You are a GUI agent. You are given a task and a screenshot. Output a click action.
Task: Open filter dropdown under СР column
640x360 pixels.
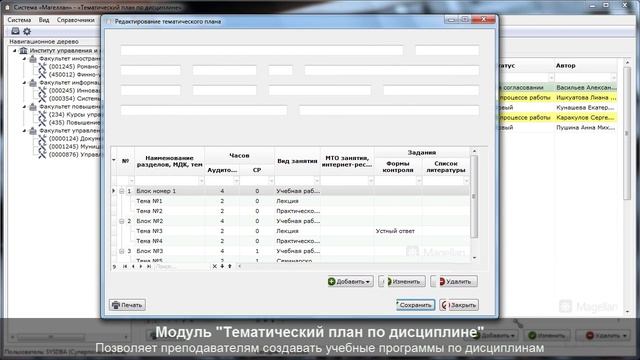click(271, 180)
